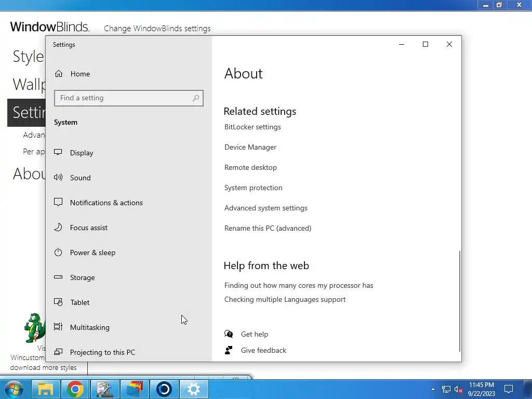Minimize the Settings window
This screenshot has height=399, width=532.
click(402, 45)
